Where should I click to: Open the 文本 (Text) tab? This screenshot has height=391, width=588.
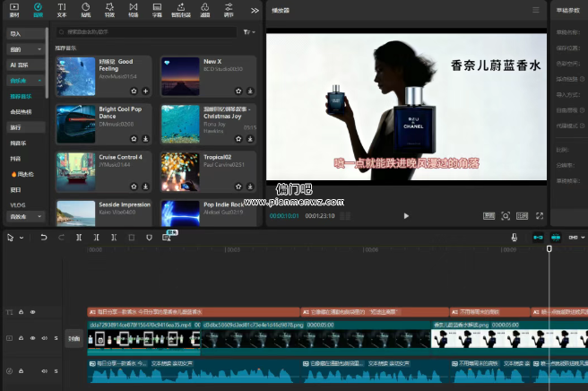tap(62, 10)
